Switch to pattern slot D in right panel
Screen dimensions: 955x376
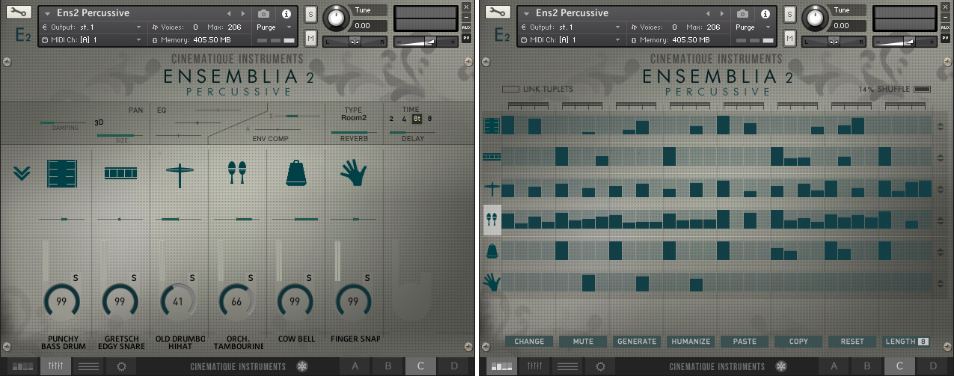(933, 366)
